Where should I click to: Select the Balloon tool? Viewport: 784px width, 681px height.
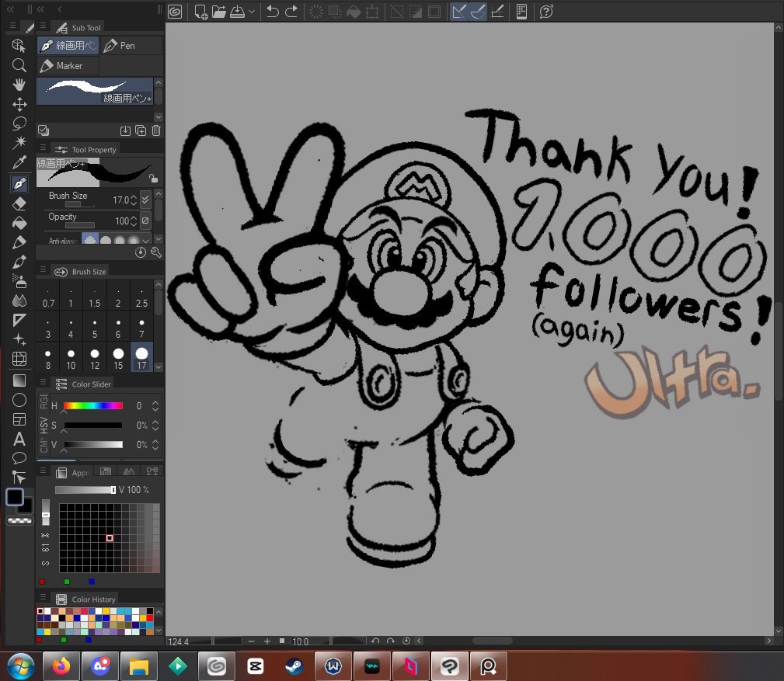[x=19, y=458]
